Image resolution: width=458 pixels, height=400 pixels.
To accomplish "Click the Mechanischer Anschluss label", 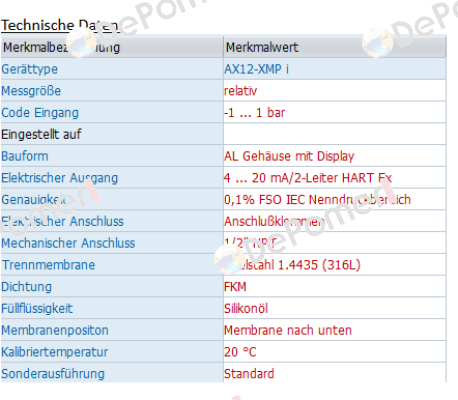I will pyautogui.click(x=68, y=243).
